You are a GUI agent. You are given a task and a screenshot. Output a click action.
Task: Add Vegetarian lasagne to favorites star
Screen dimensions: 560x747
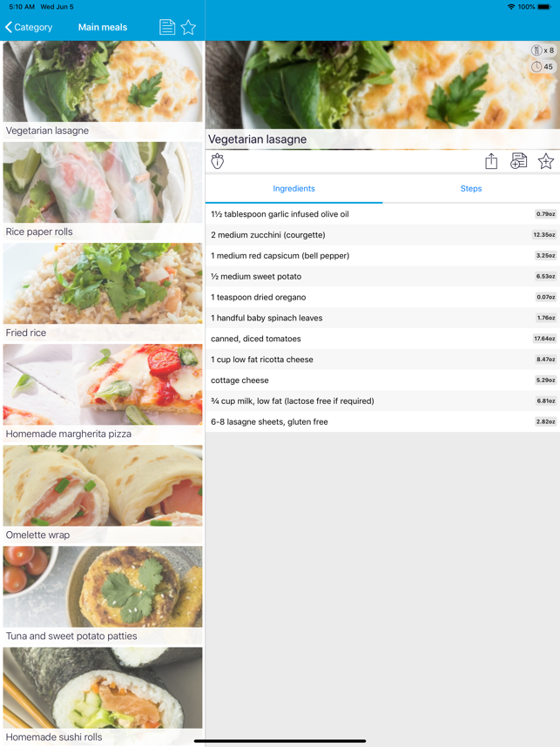click(545, 161)
